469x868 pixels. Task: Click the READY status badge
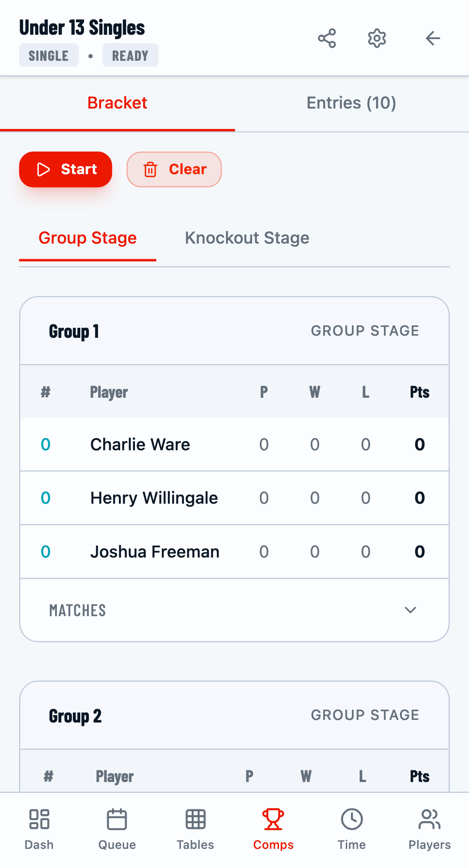(x=130, y=55)
